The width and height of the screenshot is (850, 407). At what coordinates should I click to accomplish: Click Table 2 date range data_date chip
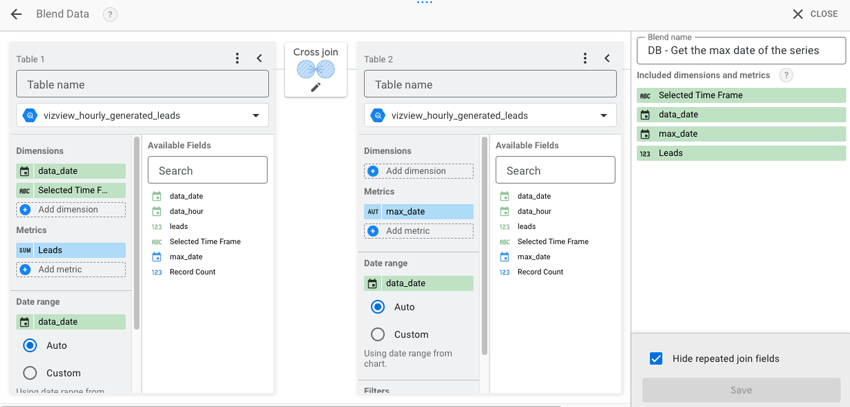(418, 283)
